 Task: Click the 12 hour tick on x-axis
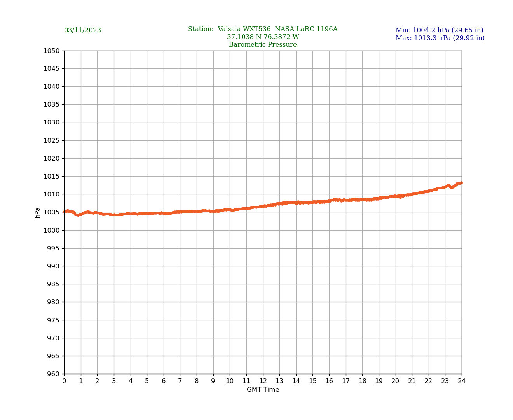[263, 381]
